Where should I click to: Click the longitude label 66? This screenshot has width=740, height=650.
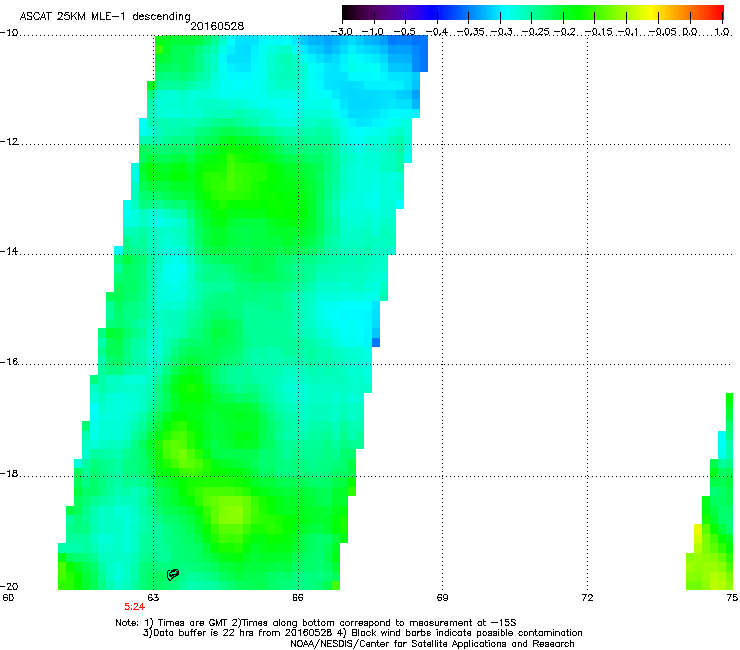coord(297,598)
